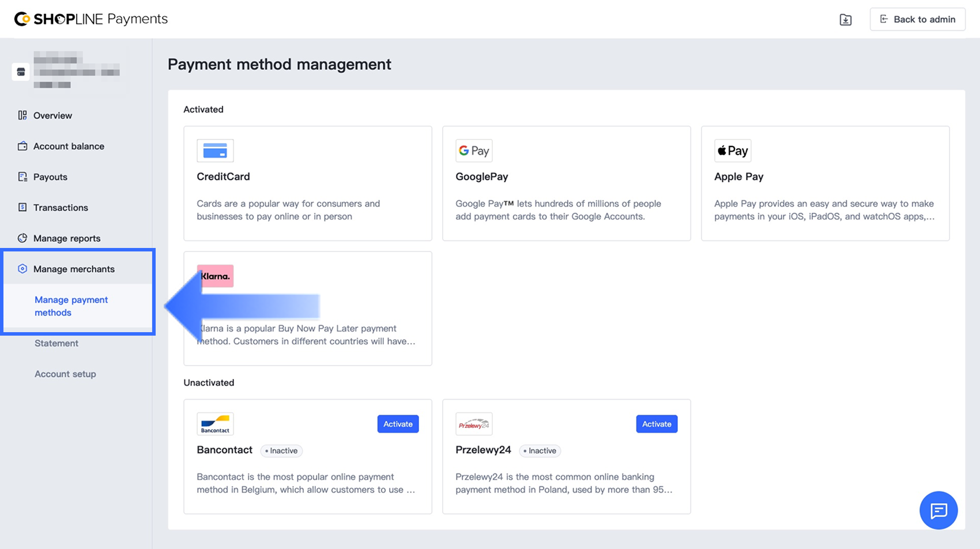The image size is (980, 549).
Task: Click the Przelewy24 logo icon
Action: (x=474, y=424)
